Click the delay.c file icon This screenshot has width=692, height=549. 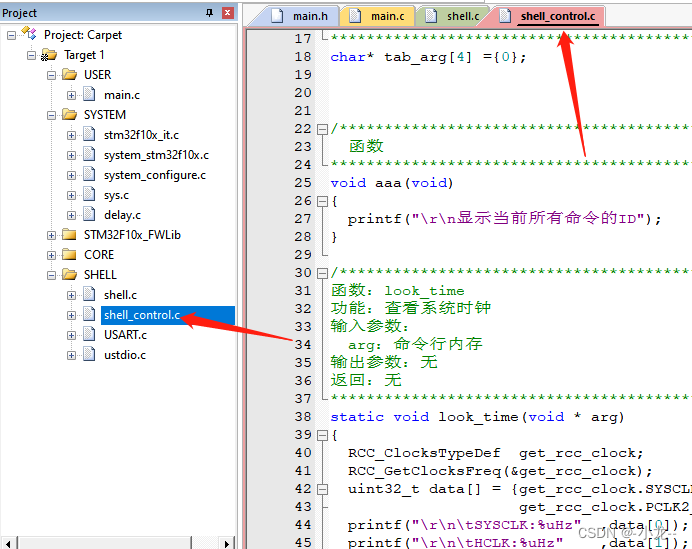[x=89, y=214]
